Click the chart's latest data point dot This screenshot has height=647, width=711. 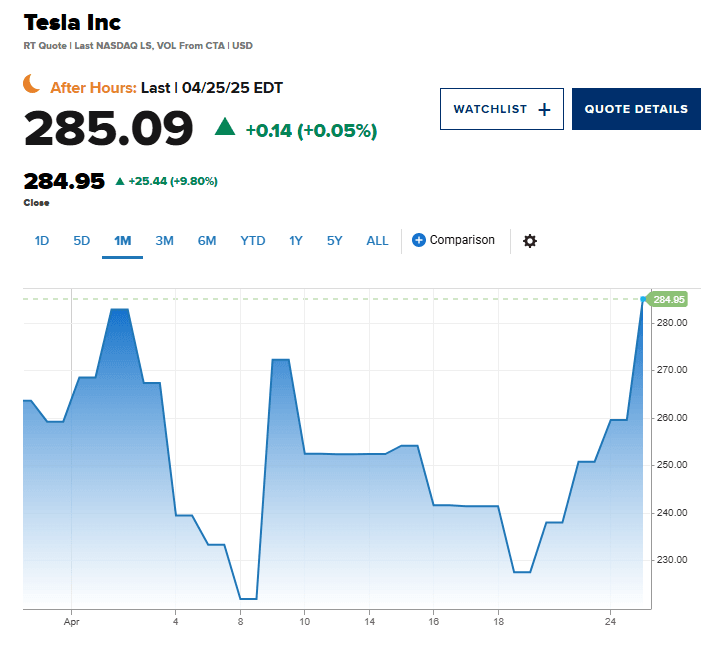(x=643, y=298)
